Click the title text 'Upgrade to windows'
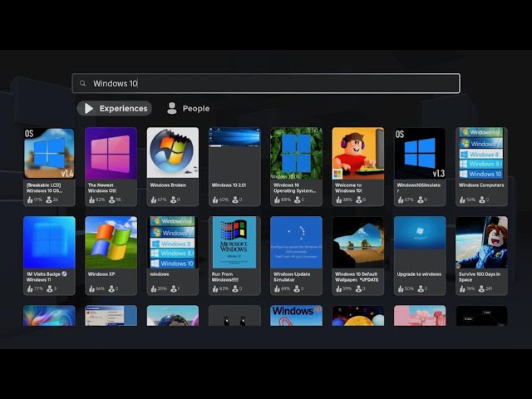 [x=419, y=274]
